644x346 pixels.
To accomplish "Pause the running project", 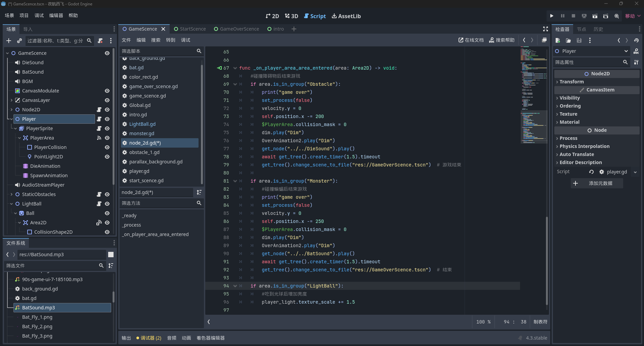I will click(x=563, y=16).
